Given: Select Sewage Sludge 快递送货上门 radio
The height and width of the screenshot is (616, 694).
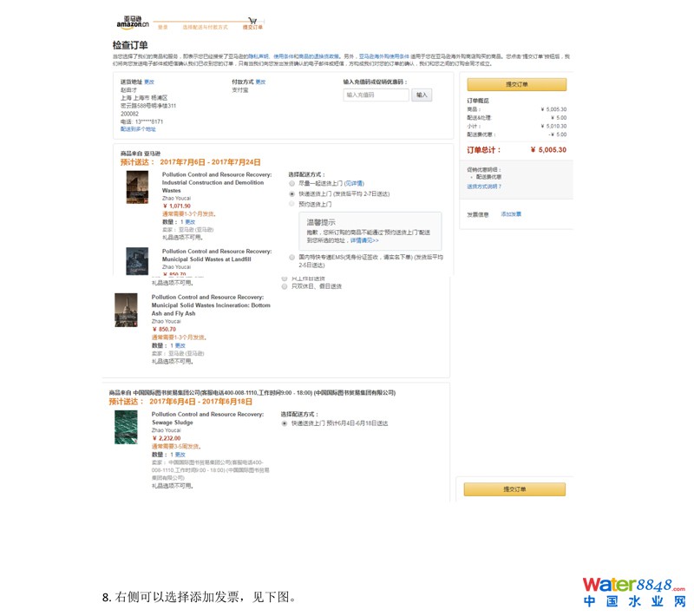Looking at the screenshot, I should [284, 423].
